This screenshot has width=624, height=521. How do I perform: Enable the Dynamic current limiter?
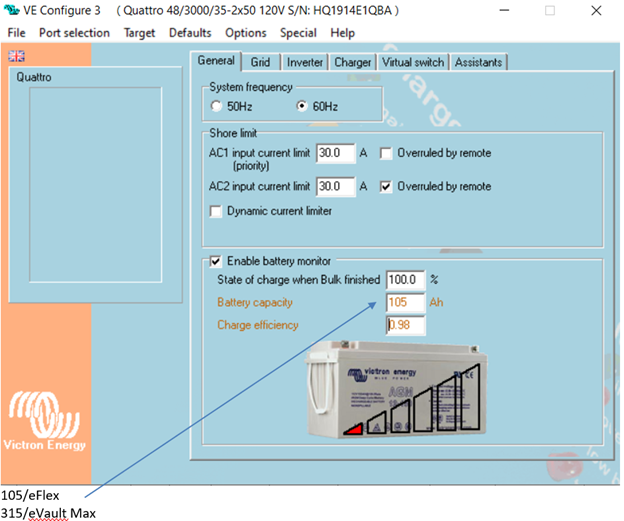pos(216,211)
